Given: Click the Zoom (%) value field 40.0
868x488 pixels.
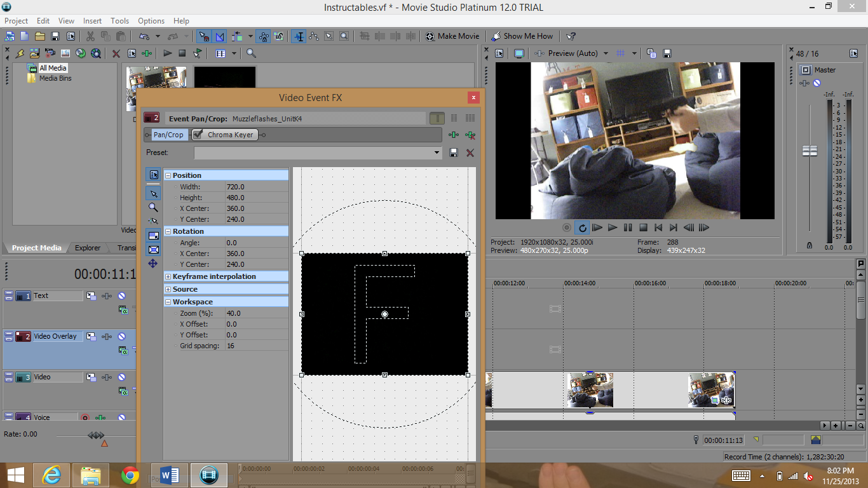Looking at the screenshot, I should click(257, 313).
